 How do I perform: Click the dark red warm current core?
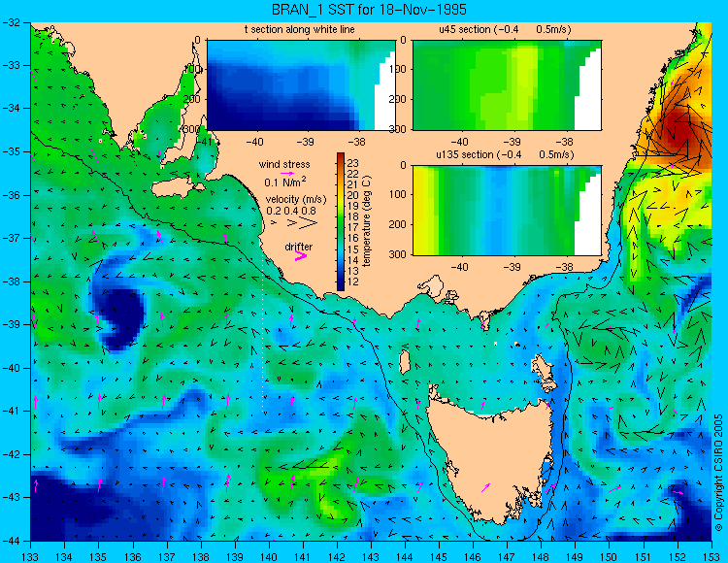pos(682,132)
